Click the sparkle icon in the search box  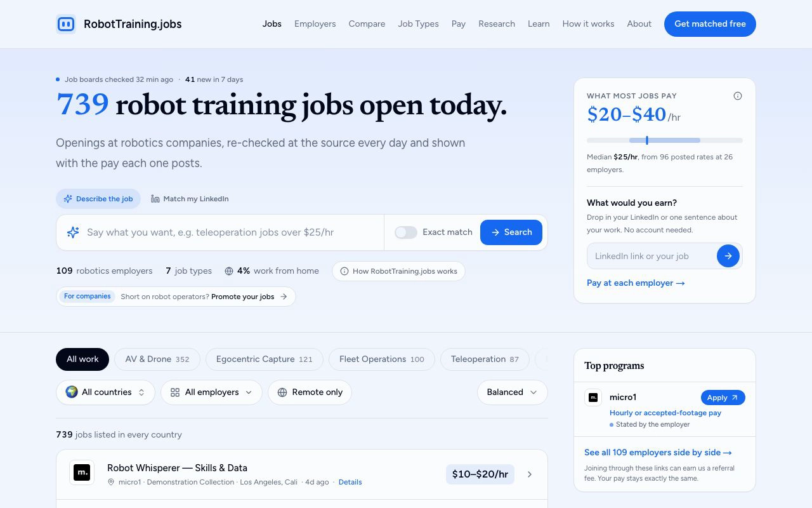73,232
